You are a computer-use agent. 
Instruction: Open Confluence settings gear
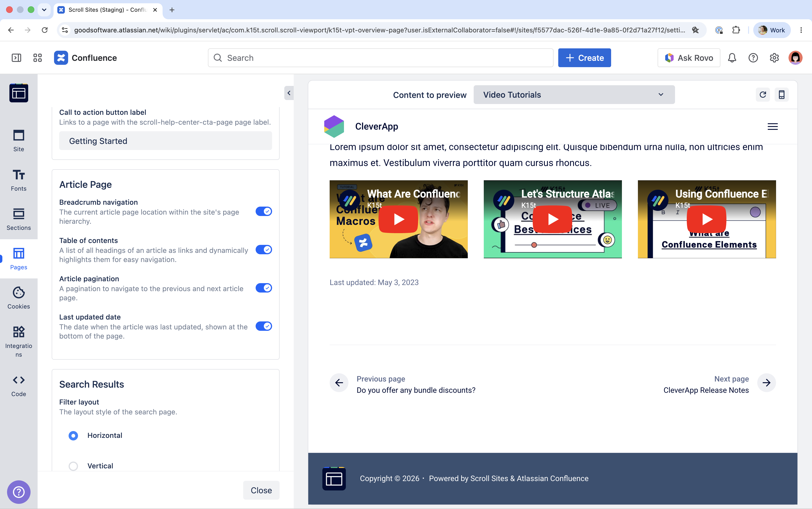774,58
